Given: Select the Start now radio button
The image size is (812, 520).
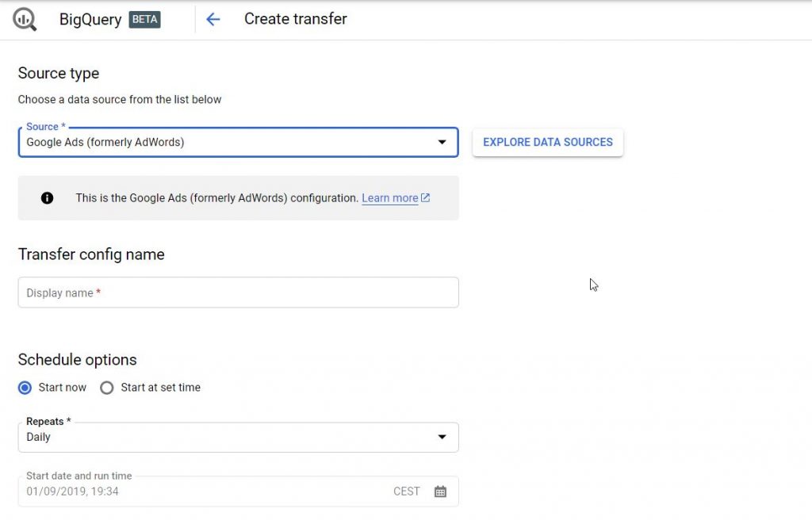Looking at the screenshot, I should pos(25,388).
